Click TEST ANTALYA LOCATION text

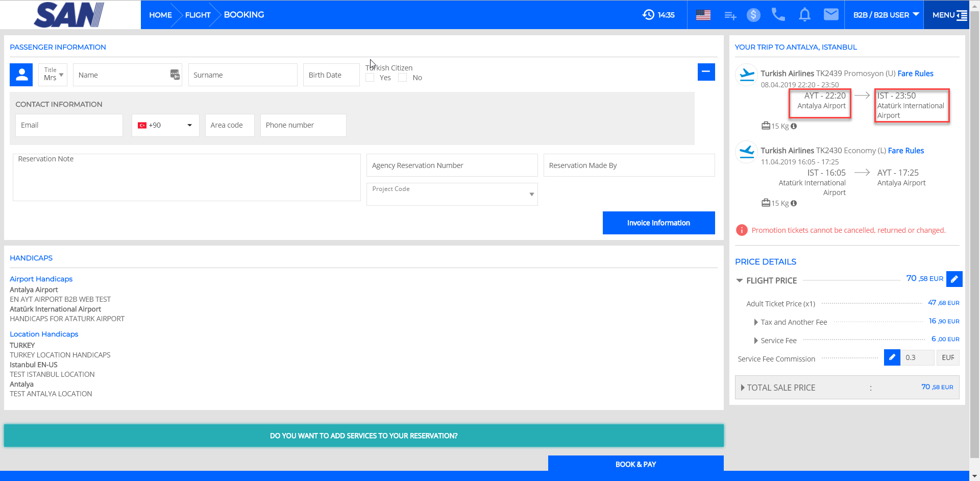51,394
